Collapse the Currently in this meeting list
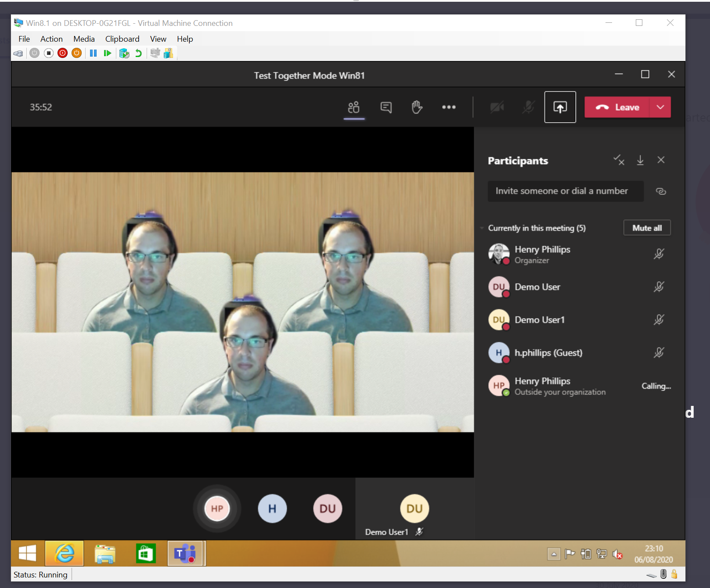 (482, 228)
